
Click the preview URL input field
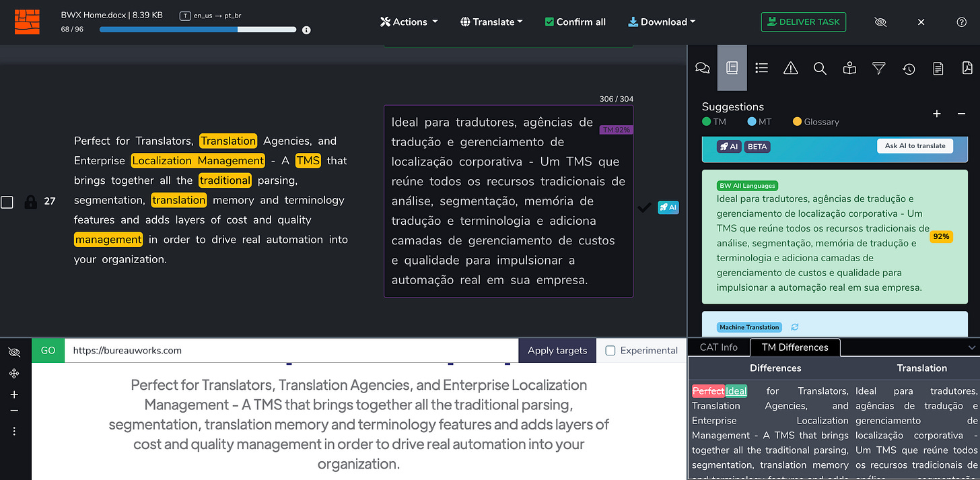(291, 350)
